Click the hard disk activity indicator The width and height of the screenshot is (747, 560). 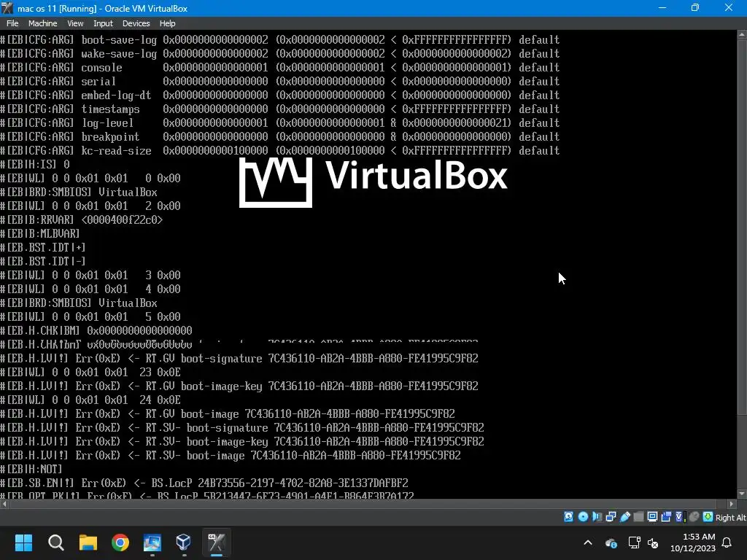tap(569, 517)
